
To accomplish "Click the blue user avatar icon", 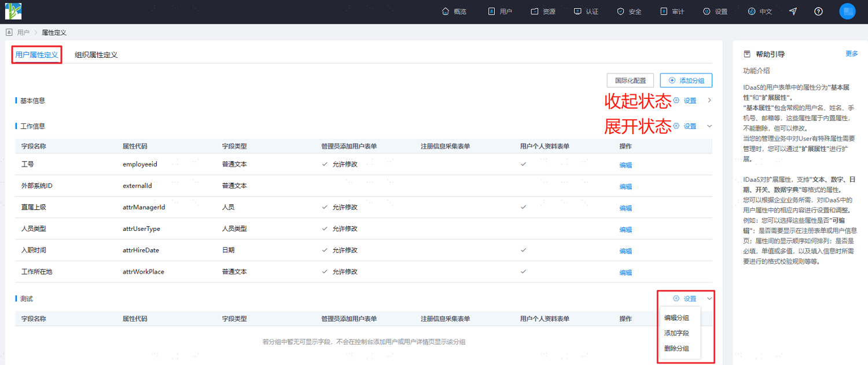I will coord(847,12).
